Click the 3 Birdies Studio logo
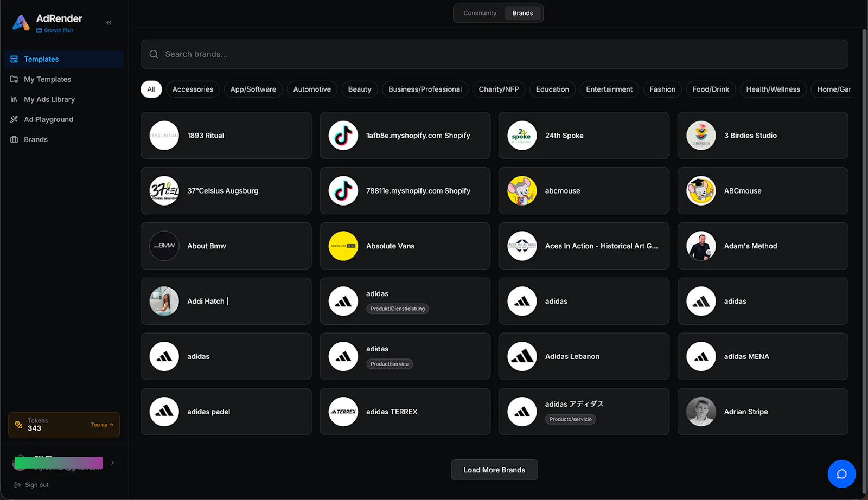Image resolution: width=868 pixels, height=500 pixels. pos(701,136)
